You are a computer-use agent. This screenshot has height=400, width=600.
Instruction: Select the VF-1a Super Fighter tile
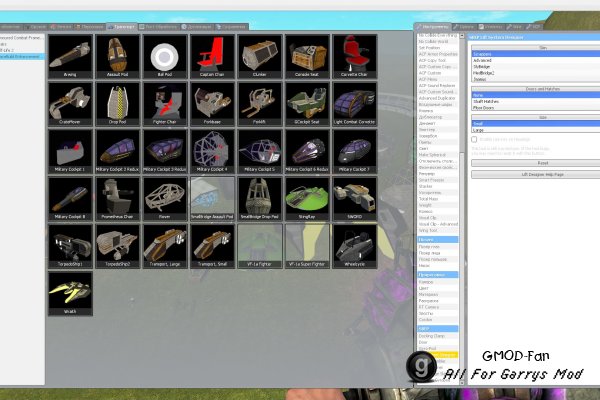pos(308,247)
